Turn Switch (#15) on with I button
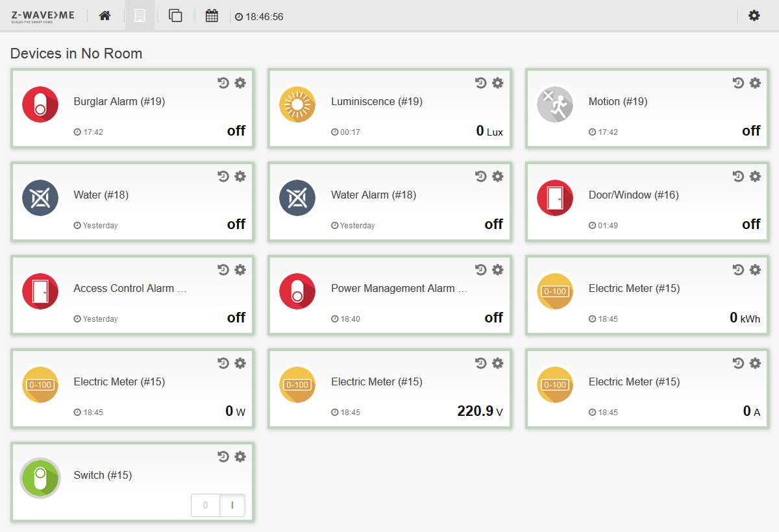This screenshot has width=779, height=532. [232, 505]
